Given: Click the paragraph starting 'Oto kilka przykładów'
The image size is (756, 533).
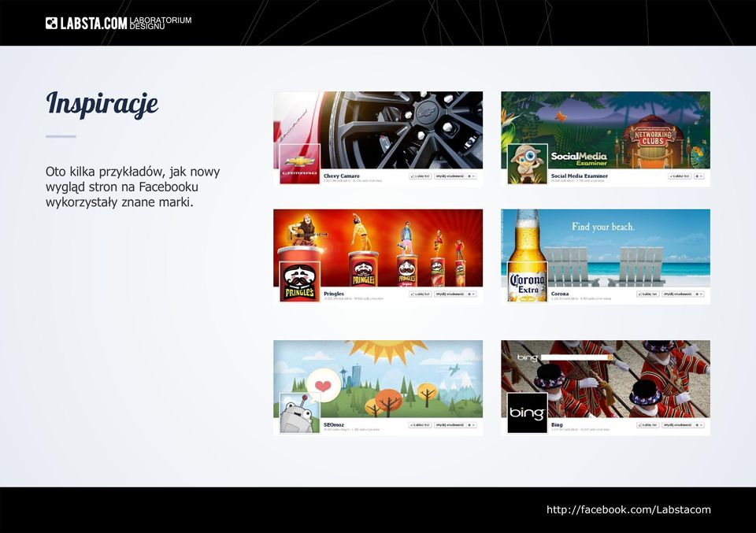Looking at the screenshot, I should [x=132, y=187].
